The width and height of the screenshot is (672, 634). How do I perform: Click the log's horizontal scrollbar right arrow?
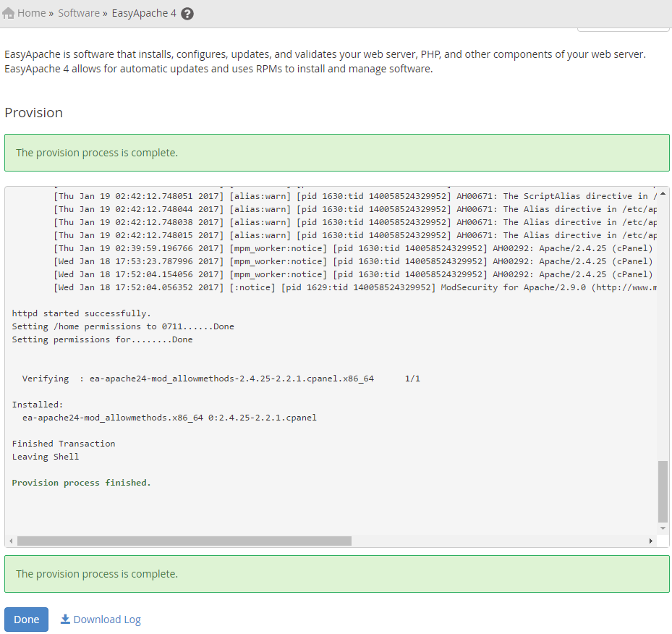tap(650, 541)
